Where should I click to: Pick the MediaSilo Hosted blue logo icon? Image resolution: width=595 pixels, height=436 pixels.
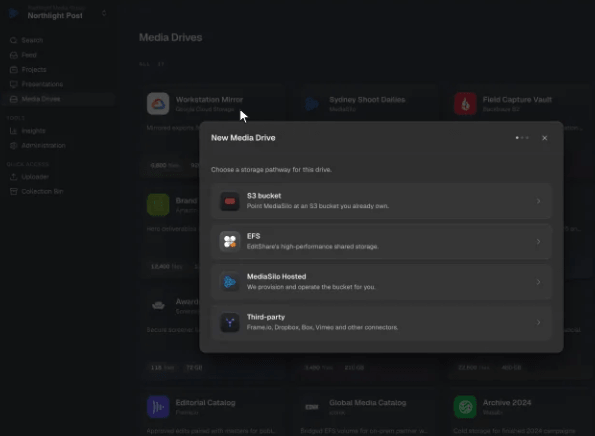coord(230,282)
